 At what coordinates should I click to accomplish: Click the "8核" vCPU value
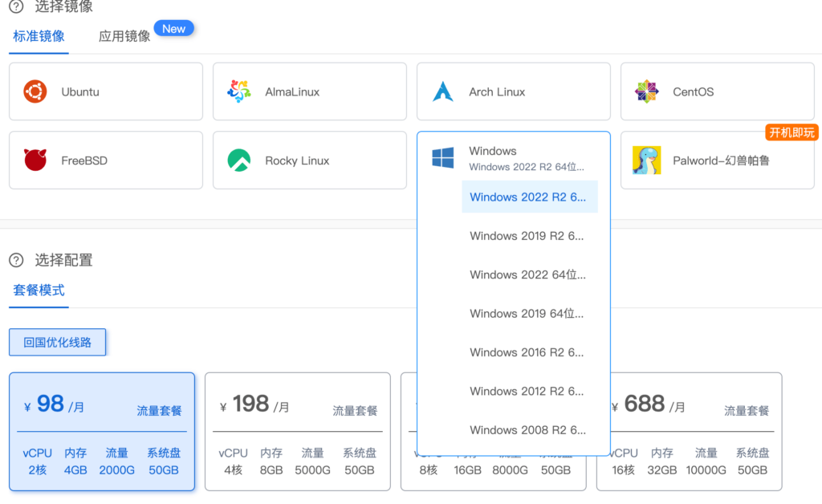429,470
